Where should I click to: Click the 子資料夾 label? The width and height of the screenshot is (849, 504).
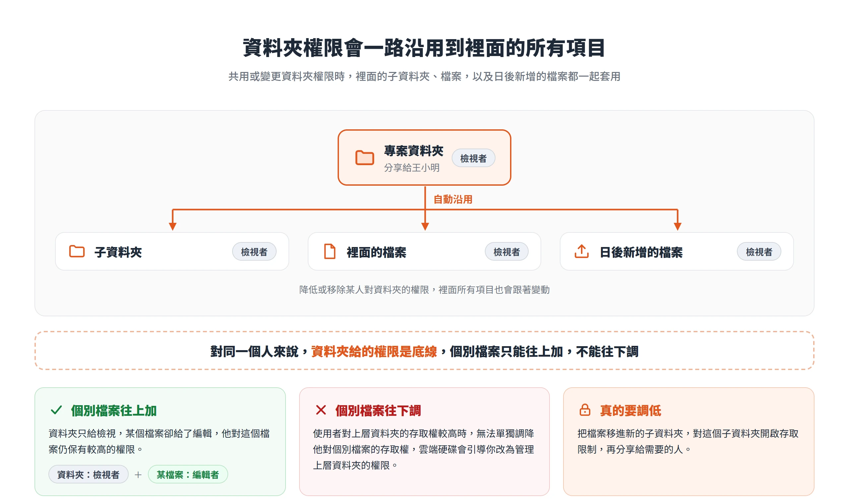coord(118,252)
